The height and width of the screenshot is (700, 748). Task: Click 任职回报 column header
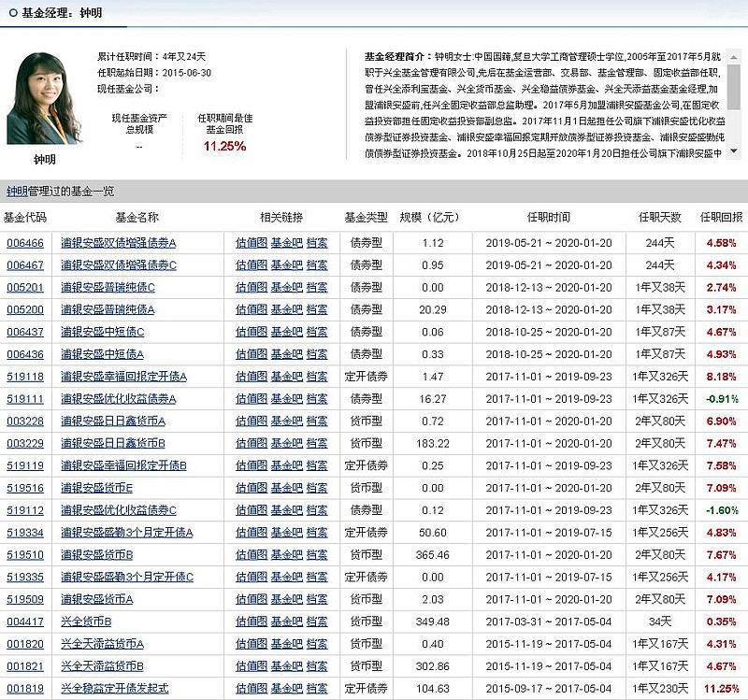click(721, 218)
